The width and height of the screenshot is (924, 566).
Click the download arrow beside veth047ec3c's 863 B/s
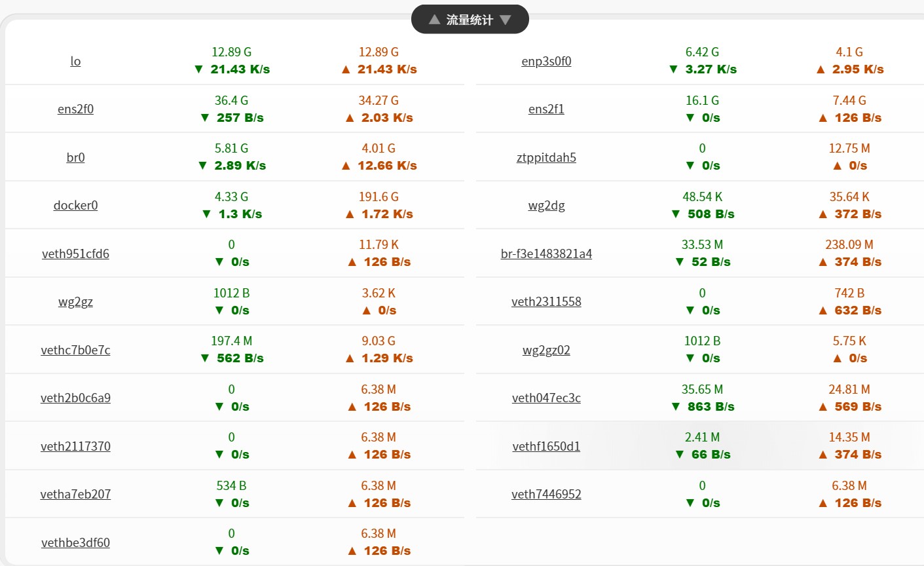point(675,406)
